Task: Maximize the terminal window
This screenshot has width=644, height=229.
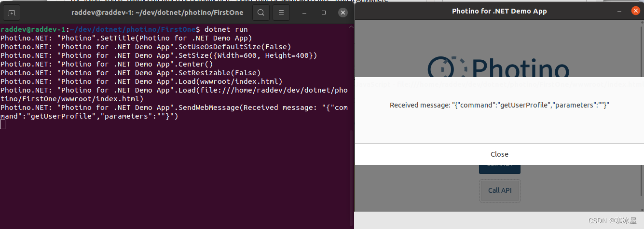Action: click(324, 13)
